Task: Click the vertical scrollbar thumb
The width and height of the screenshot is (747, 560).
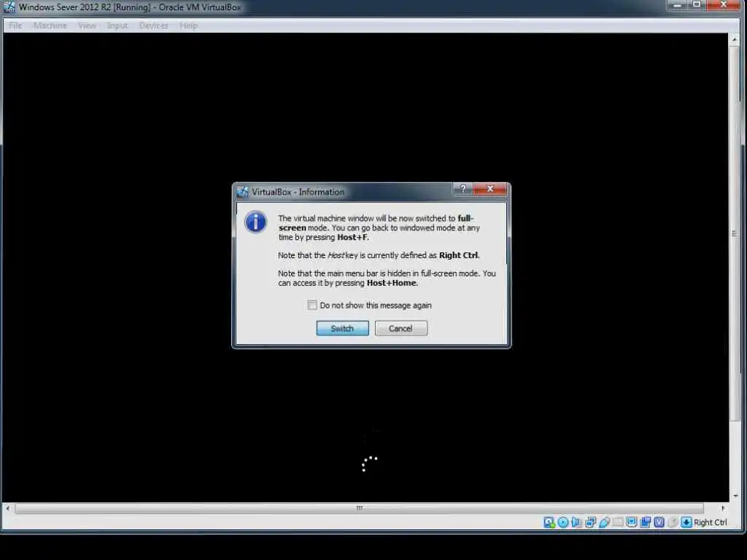Action: tap(735, 233)
